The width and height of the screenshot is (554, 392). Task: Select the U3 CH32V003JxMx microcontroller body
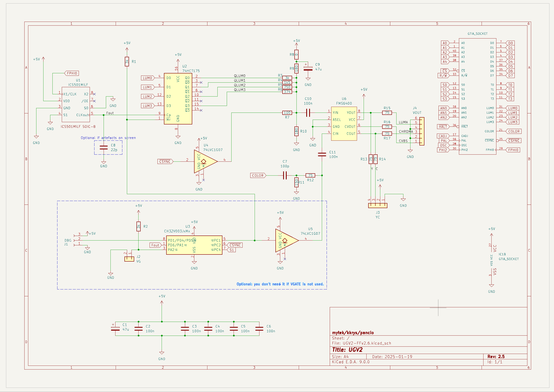[x=194, y=245]
